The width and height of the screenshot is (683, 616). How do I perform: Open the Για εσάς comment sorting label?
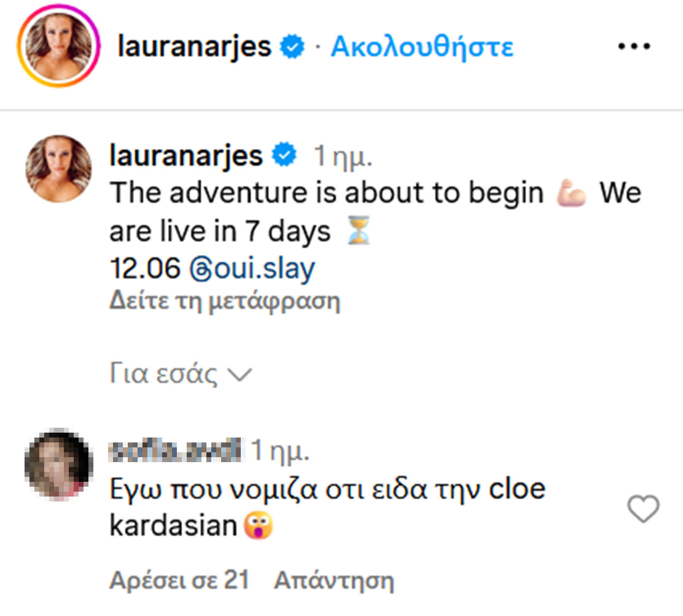[164, 374]
